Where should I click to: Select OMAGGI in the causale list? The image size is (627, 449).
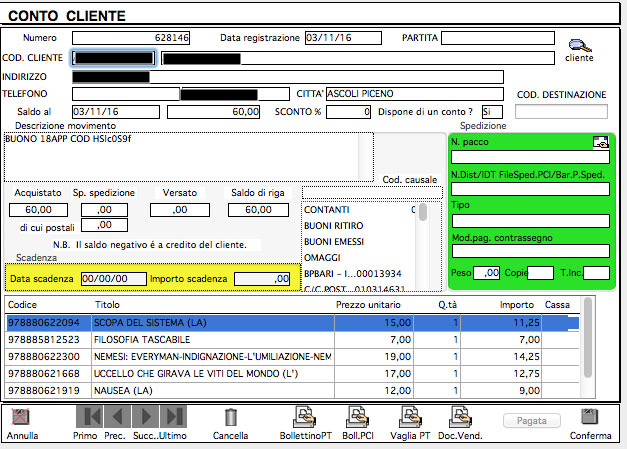click(x=359, y=258)
